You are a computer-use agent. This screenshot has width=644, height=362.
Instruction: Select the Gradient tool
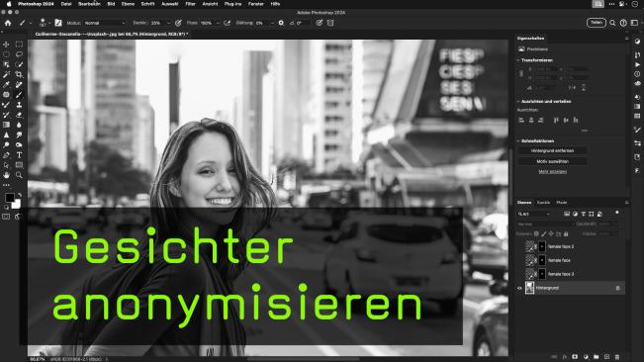click(x=6, y=125)
